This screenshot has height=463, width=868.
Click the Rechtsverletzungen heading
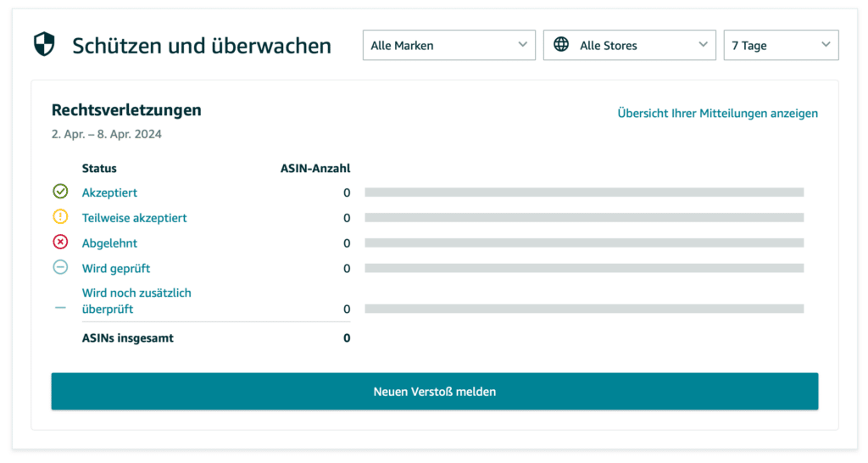pos(126,110)
